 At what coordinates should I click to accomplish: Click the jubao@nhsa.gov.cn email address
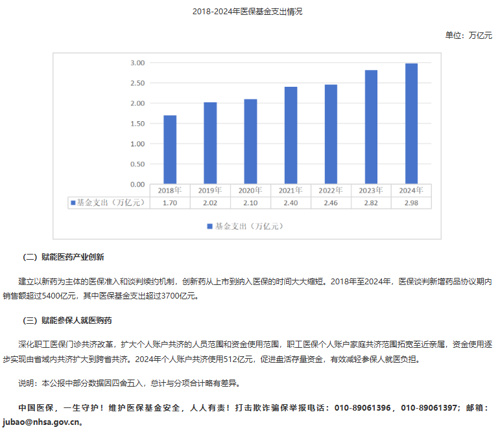pos(42,422)
